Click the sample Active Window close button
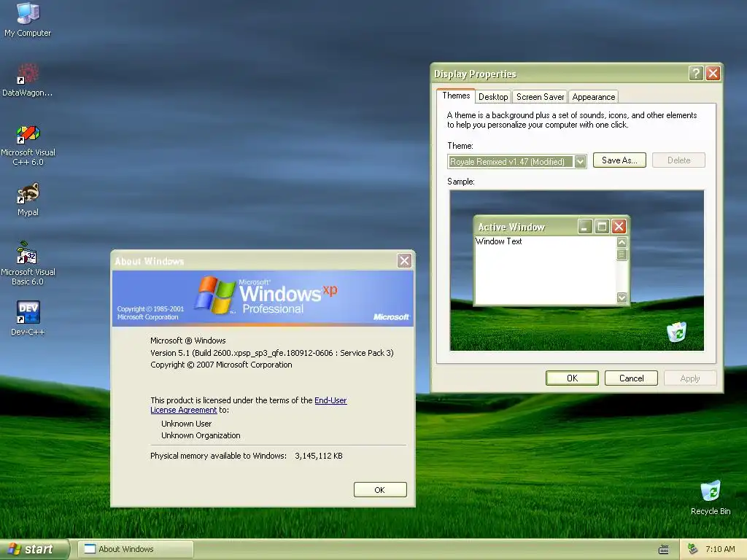This screenshot has height=560, width=747. click(x=619, y=227)
